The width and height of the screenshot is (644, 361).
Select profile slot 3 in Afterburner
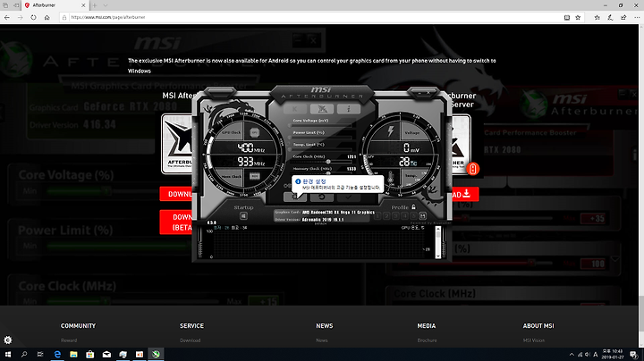395,215
